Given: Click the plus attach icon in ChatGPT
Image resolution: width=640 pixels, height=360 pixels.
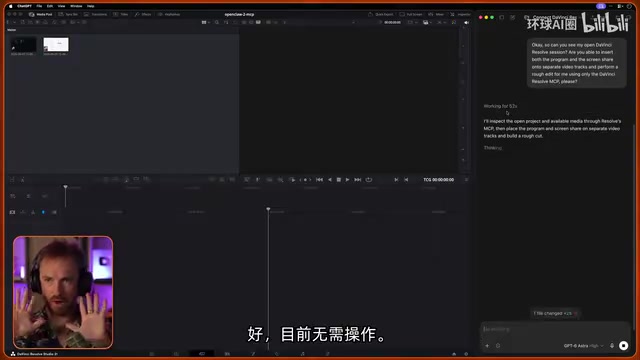Looking at the screenshot, I should [487, 346].
